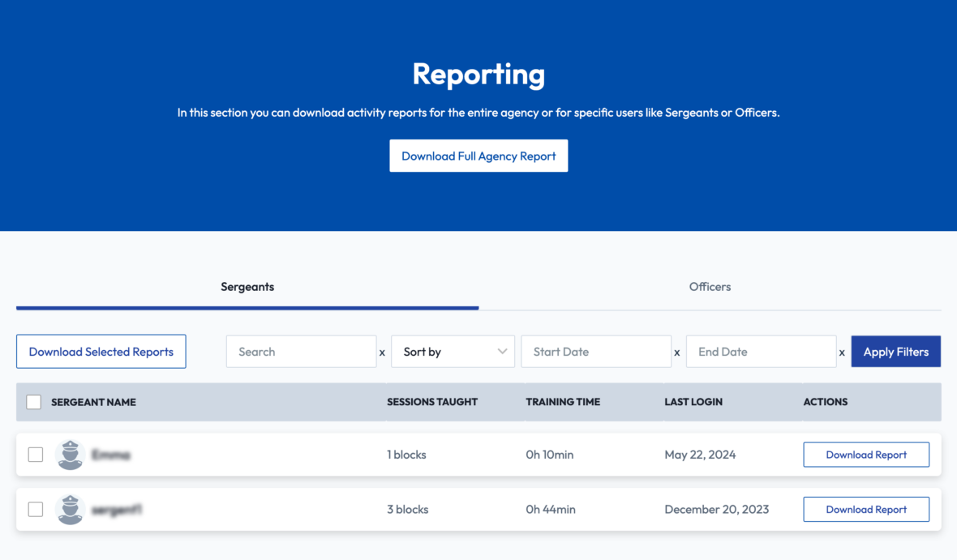Viewport: 957px width, 560px height.
Task: Expand Sort by using its chevron icon
Action: (503, 351)
